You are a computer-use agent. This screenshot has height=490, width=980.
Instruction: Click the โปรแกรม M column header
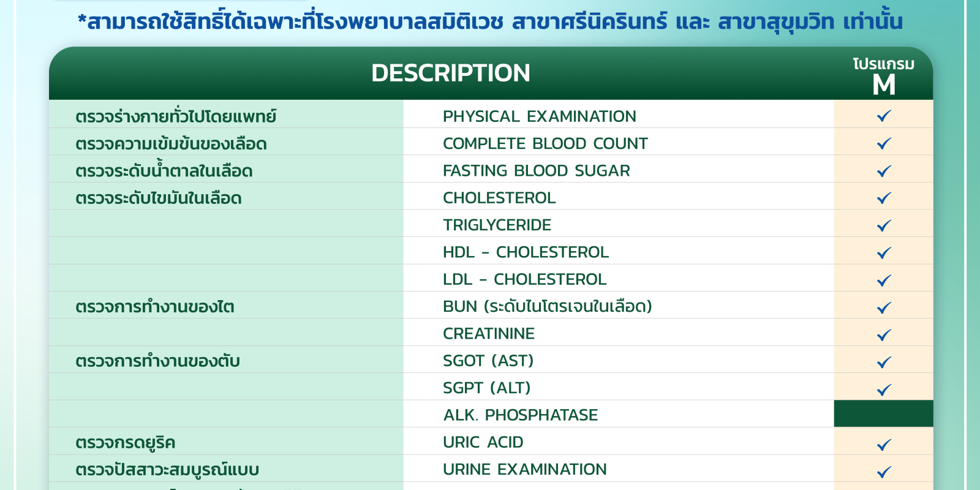click(x=884, y=77)
